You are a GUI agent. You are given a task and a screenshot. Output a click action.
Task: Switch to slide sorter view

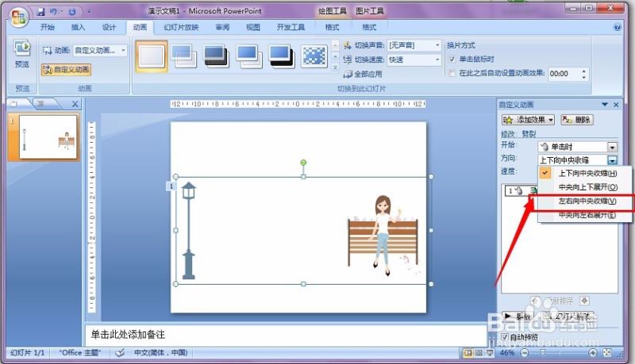479,353
